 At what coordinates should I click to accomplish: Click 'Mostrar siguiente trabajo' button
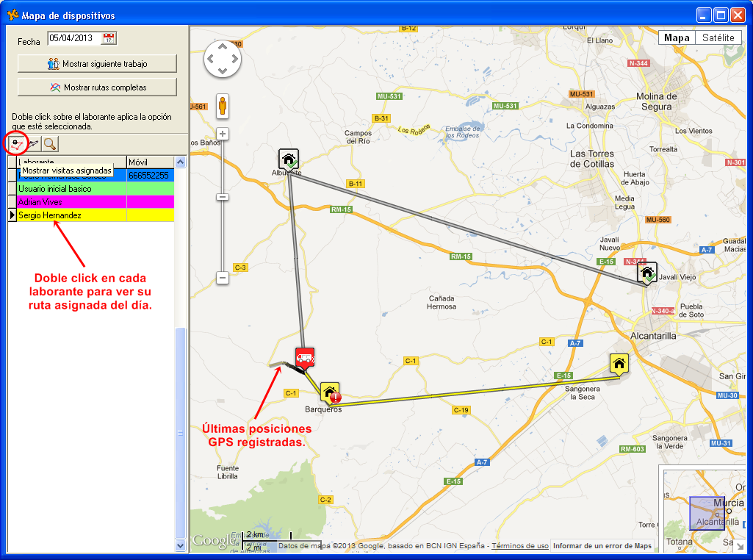coord(97,64)
